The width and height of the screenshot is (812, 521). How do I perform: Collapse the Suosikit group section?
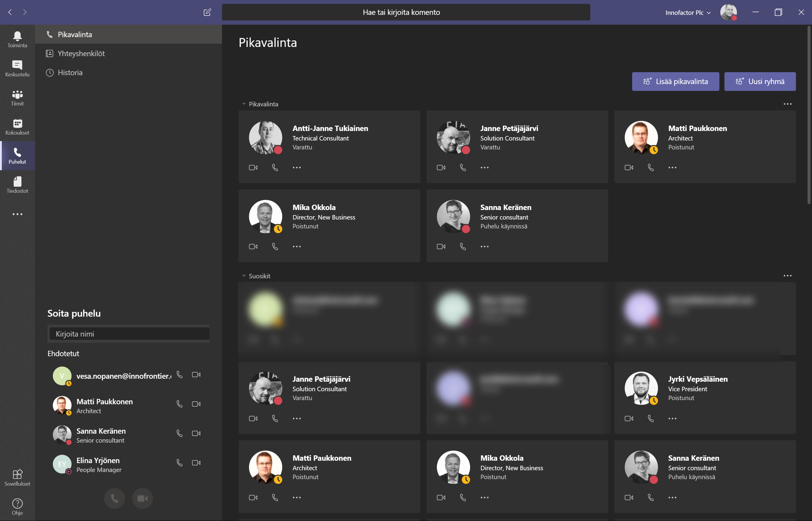click(244, 276)
